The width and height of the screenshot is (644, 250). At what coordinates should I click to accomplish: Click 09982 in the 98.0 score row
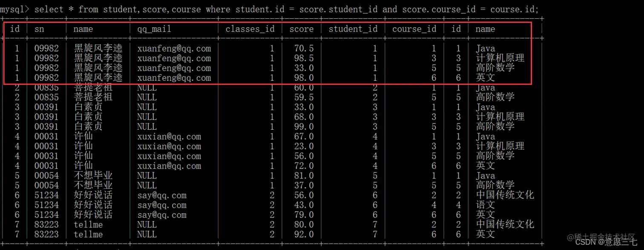(x=46, y=78)
